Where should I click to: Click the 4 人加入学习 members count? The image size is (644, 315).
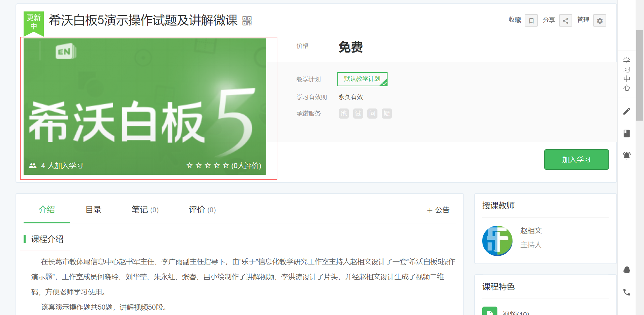coord(56,165)
